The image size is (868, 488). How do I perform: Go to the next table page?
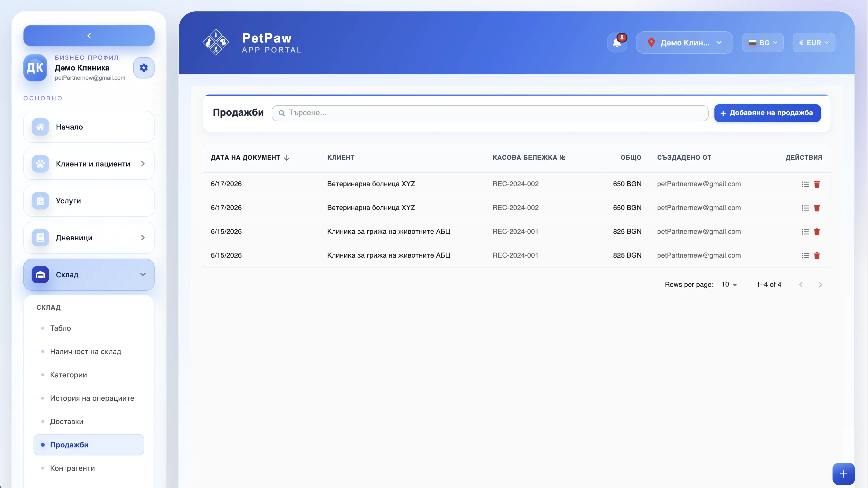[x=820, y=285]
